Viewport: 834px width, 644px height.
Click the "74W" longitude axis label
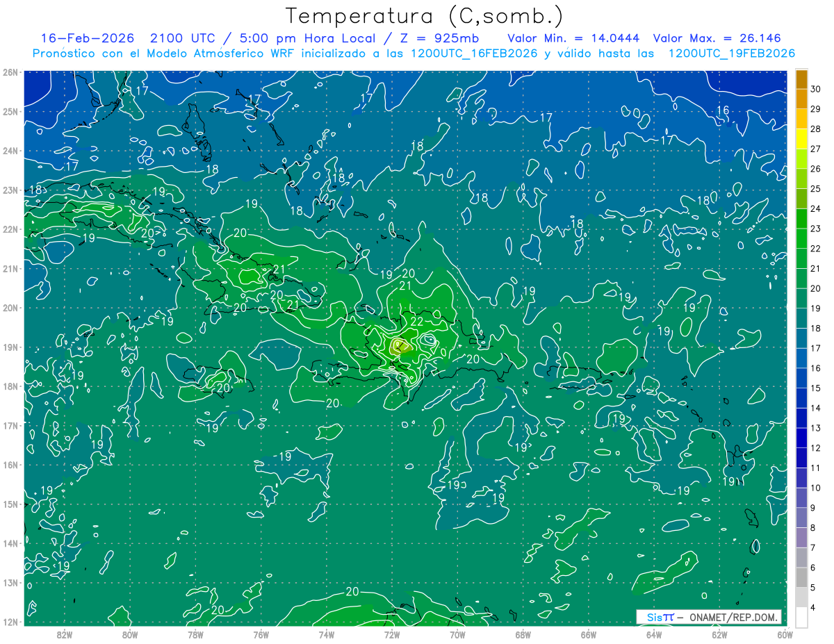[327, 634]
